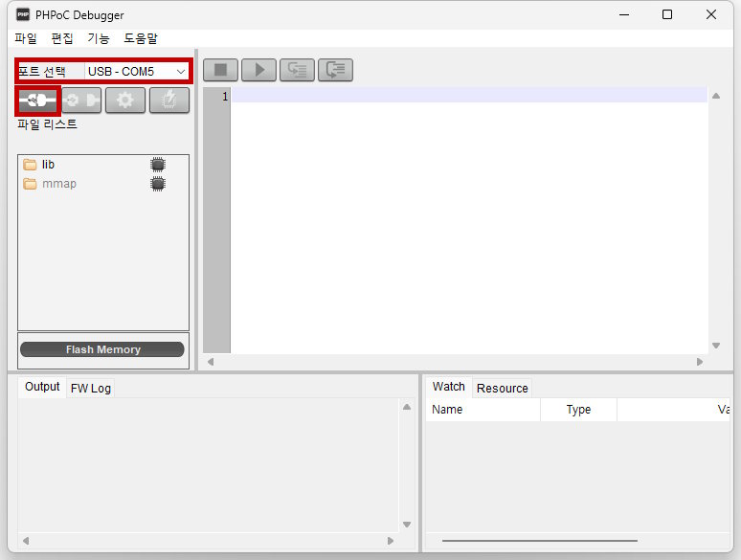Image resolution: width=741 pixels, height=560 pixels.
Task: Click the second step-over code button
Action: tap(335, 70)
